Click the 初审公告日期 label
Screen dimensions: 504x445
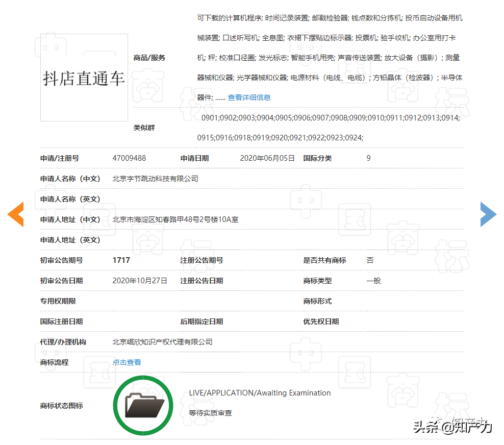[x=61, y=281]
